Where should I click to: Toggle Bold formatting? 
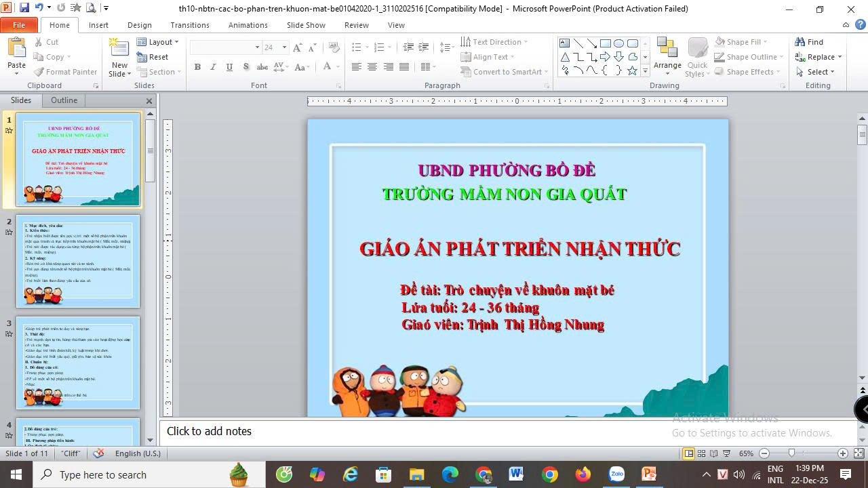[197, 67]
